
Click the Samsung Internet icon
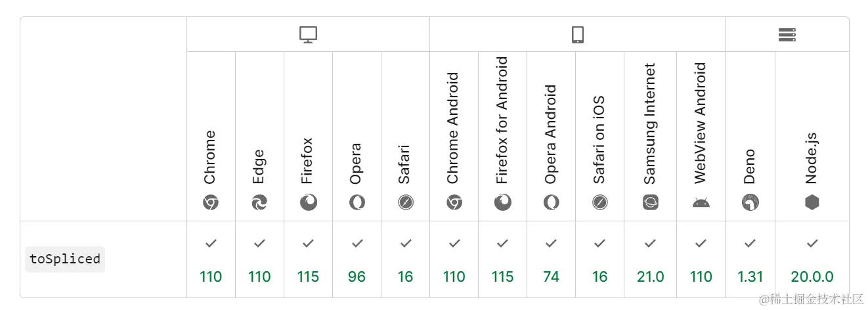point(650,203)
